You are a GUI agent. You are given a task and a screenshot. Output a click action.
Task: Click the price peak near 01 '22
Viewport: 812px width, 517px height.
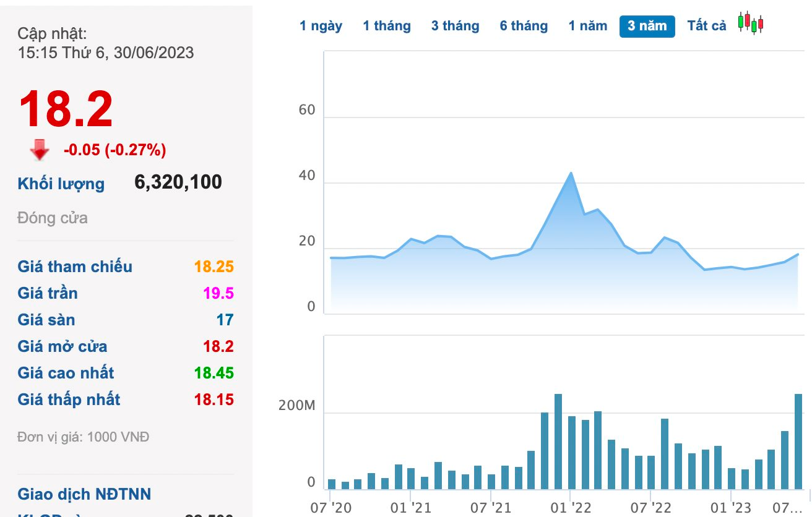[x=571, y=173]
